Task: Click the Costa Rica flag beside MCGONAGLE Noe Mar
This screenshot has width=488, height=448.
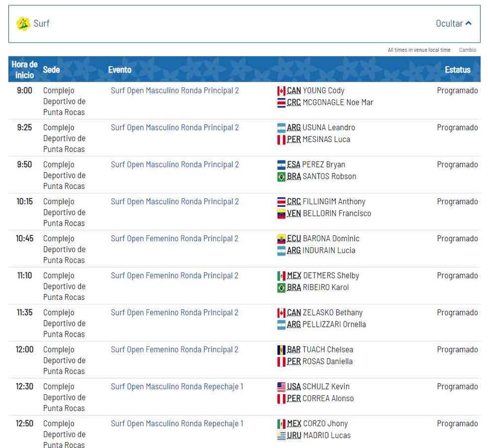Action: tap(281, 103)
